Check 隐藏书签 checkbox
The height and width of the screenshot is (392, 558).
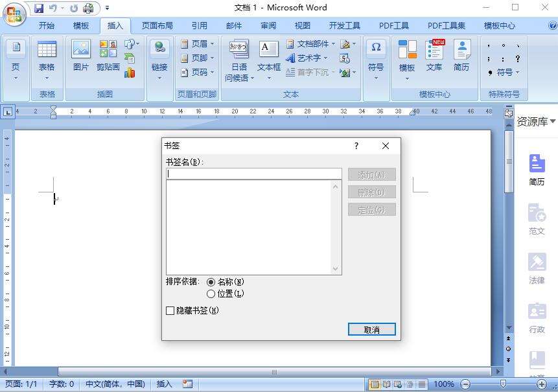pyautogui.click(x=170, y=310)
